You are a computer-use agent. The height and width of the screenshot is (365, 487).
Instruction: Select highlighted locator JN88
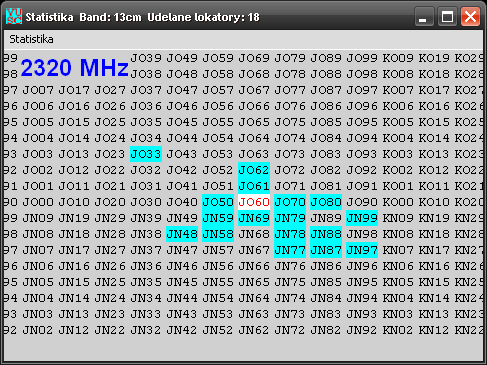point(326,234)
